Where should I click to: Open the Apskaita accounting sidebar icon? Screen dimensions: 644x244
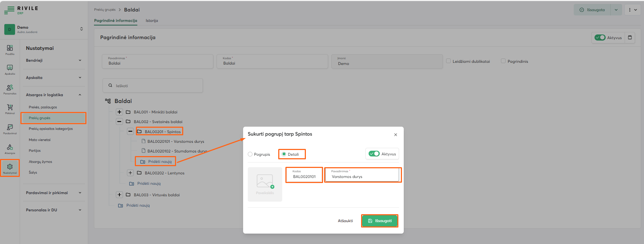pyautogui.click(x=10, y=69)
